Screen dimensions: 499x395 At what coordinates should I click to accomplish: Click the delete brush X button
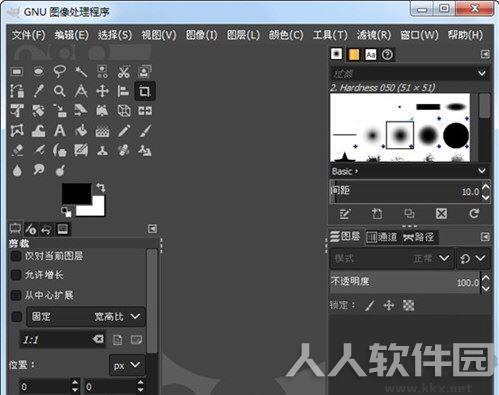441,214
